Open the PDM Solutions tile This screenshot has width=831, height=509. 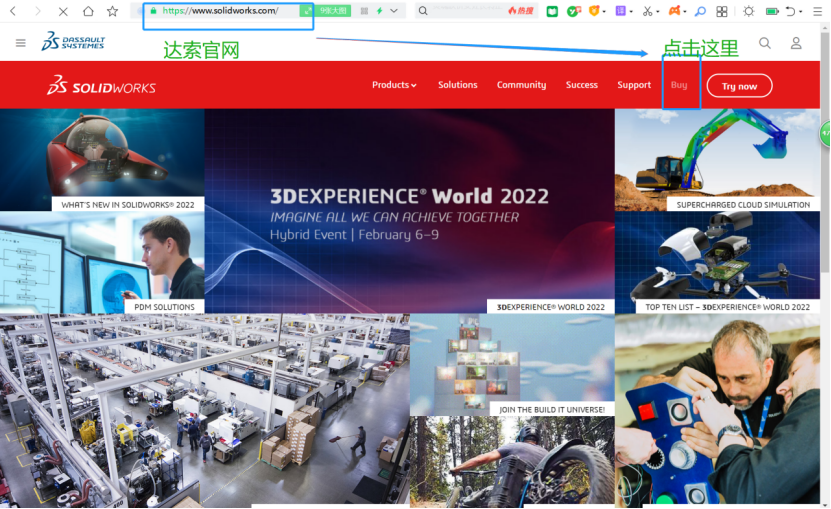pyautogui.click(x=102, y=262)
